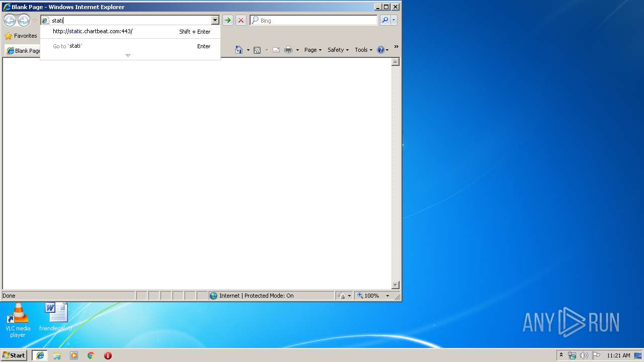The height and width of the screenshot is (362, 644).
Task: Show hidden system tray icons
Action: pyautogui.click(x=561, y=355)
